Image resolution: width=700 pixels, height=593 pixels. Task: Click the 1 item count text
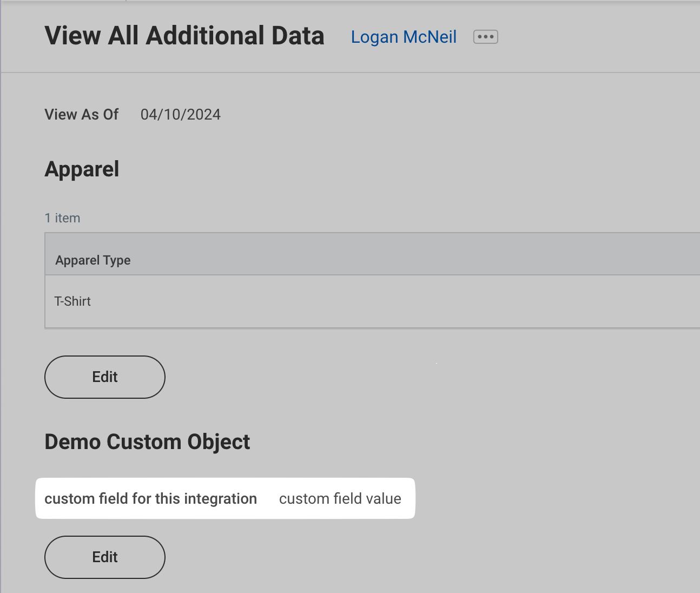(x=62, y=218)
